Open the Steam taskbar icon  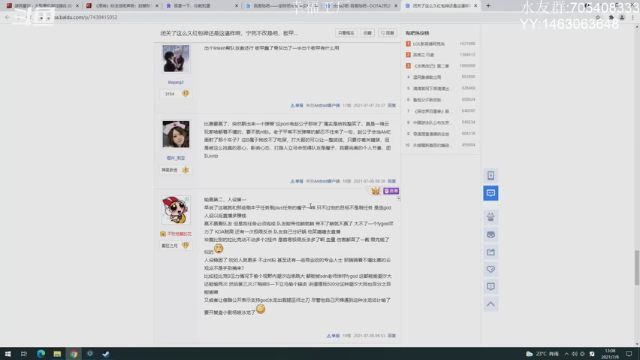click(x=106, y=354)
